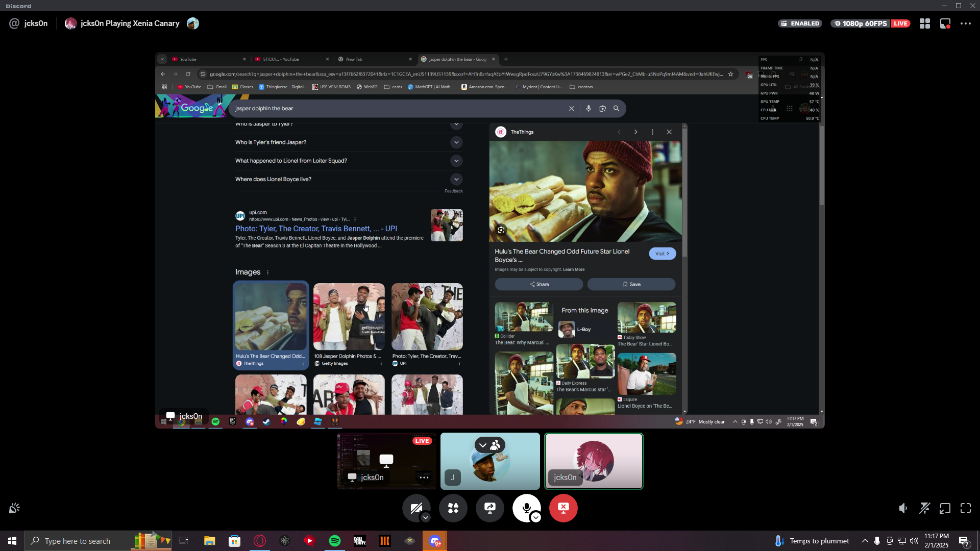Click the share screen button

click(489, 508)
